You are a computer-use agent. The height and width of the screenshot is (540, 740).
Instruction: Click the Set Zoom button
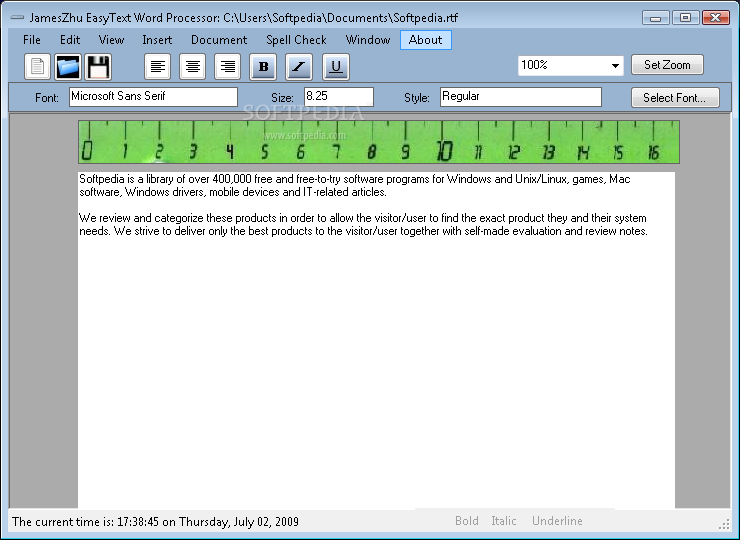[x=667, y=65]
